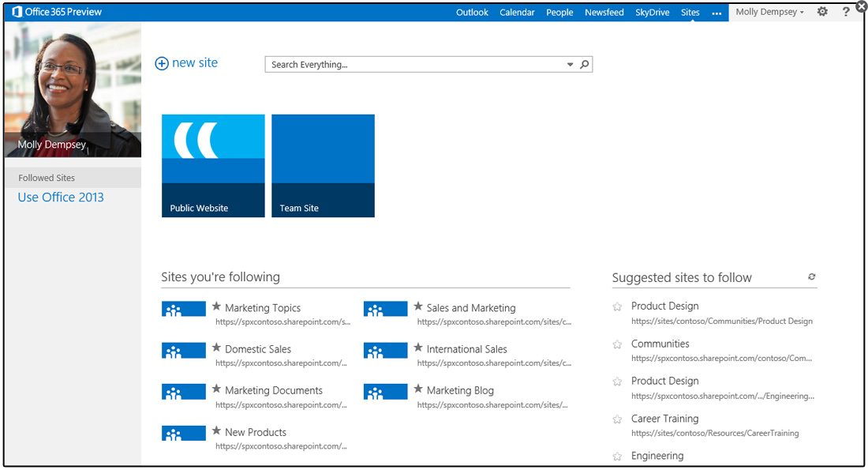Click the Marketing Topics site icon
Viewport: 868px width, 470px height.
pyautogui.click(x=184, y=309)
